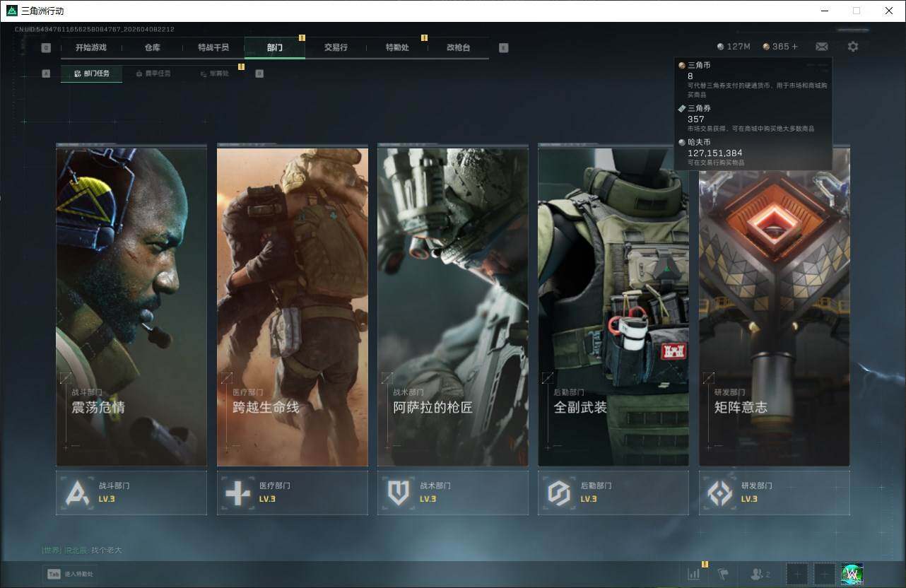Screen dimensions: 906x588
Task: Select the 部门任务 sub-tab
Action: [92, 73]
